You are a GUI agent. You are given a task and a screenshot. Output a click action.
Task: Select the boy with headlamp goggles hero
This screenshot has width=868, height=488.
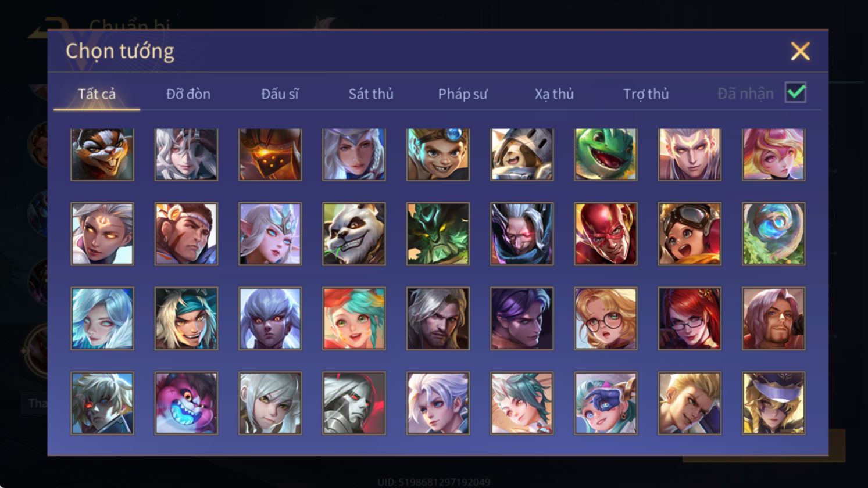click(438, 155)
